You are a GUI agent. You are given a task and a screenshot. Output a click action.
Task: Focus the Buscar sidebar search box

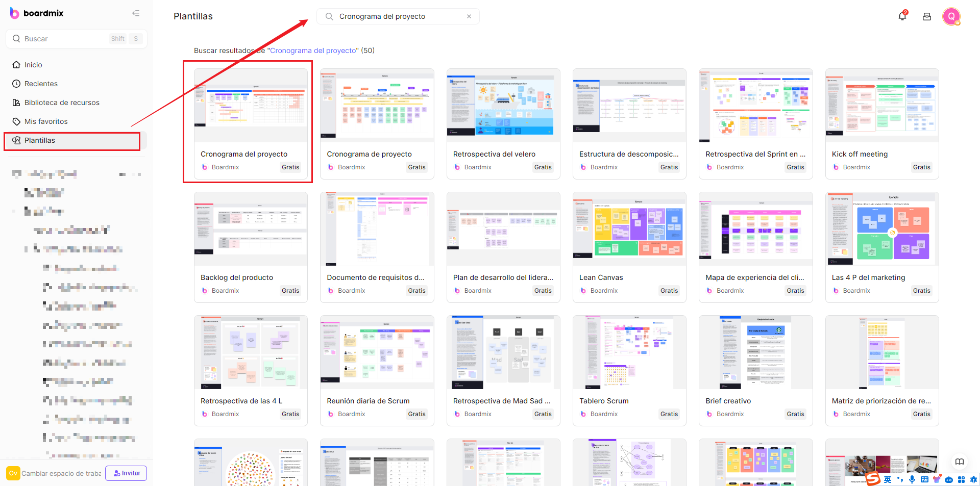tap(77, 39)
